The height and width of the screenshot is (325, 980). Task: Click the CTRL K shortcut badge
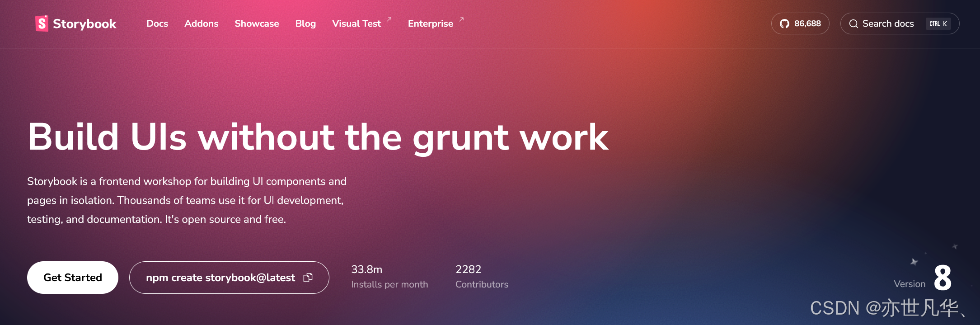938,24
